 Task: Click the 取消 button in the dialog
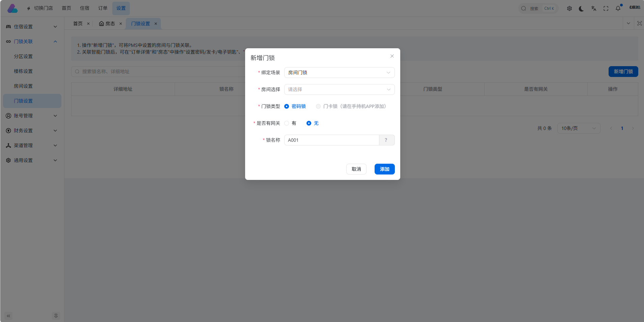(x=356, y=169)
